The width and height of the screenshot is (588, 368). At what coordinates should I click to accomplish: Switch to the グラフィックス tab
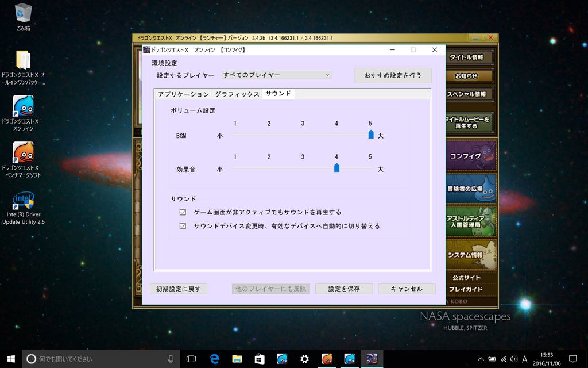click(237, 94)
